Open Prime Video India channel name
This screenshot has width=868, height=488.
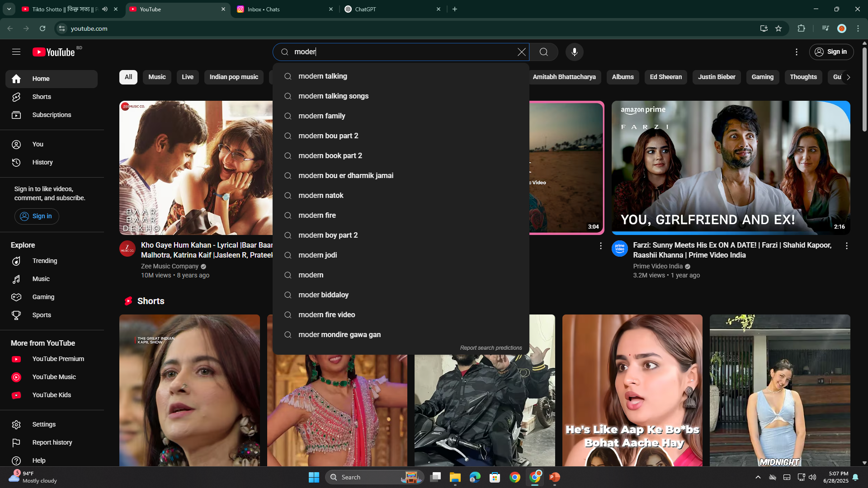click(x=657, y=266)
